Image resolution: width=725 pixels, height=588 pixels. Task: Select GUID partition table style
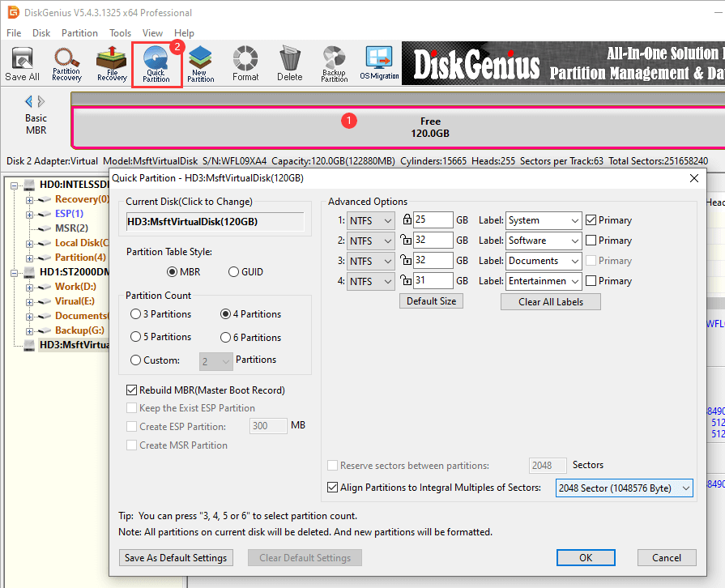[x=234, y=272]
